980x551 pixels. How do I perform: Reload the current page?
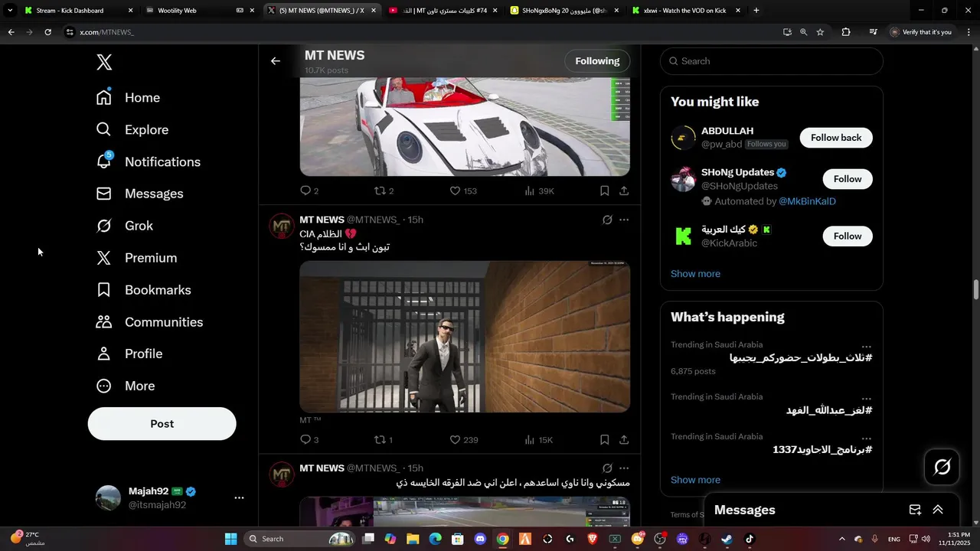click(x=47, y=32)
